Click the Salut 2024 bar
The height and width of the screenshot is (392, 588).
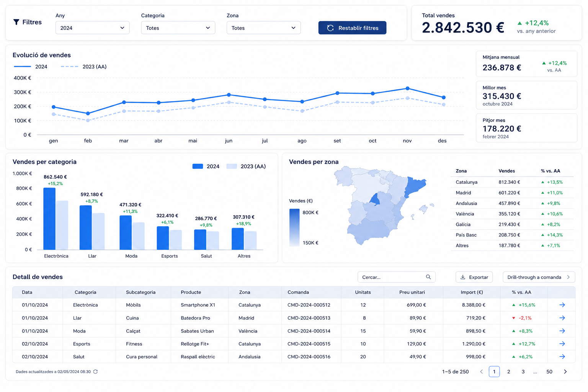coord(200,240)
